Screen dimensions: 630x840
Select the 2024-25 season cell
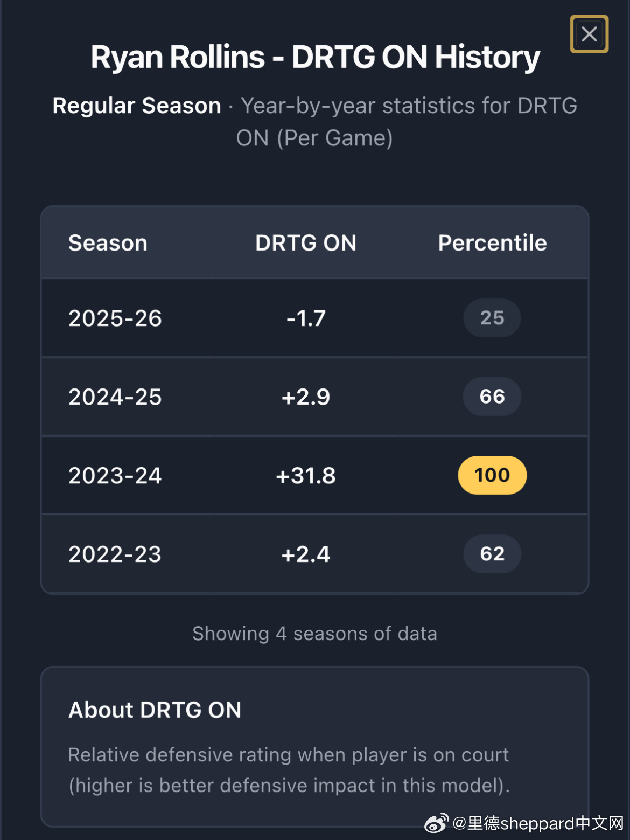(115, 397)
